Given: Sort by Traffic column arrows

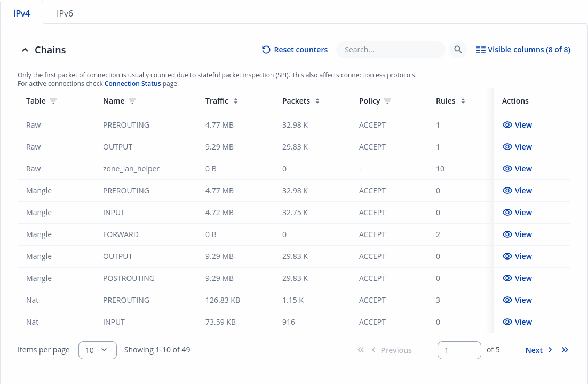Looking at the screenshot, I should [236, 101].
